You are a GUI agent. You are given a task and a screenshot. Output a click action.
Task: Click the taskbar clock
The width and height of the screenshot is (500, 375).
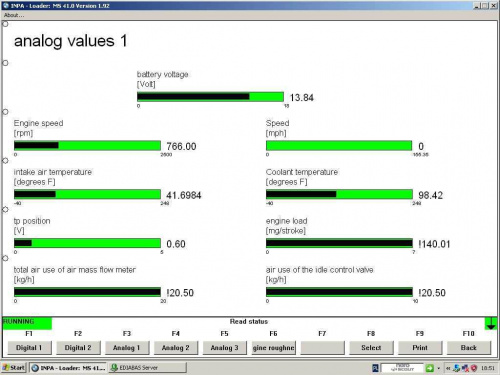coord(488,368)
